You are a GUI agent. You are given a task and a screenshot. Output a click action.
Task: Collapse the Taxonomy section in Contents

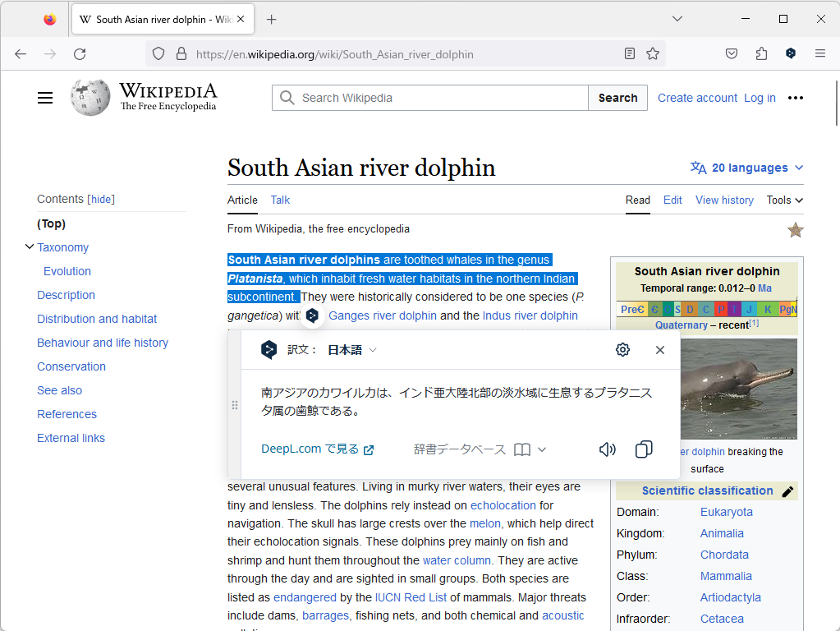coord(30,246)
